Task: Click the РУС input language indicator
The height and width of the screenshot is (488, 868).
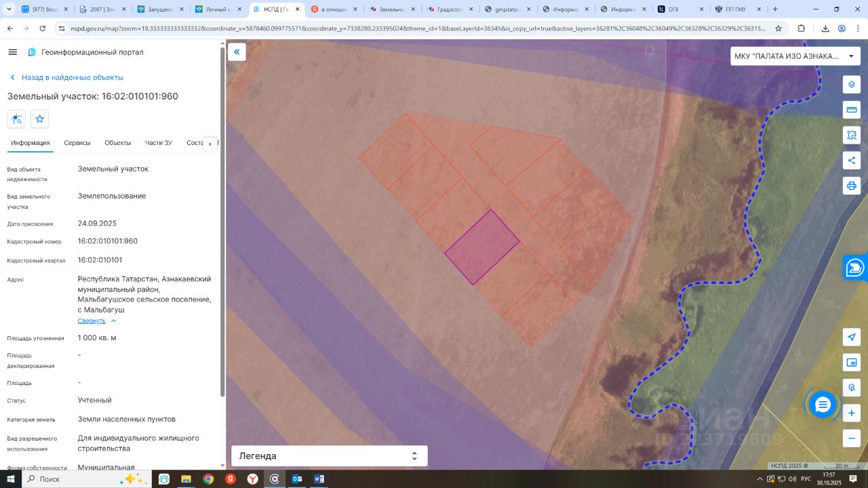Action: point(806,479)
